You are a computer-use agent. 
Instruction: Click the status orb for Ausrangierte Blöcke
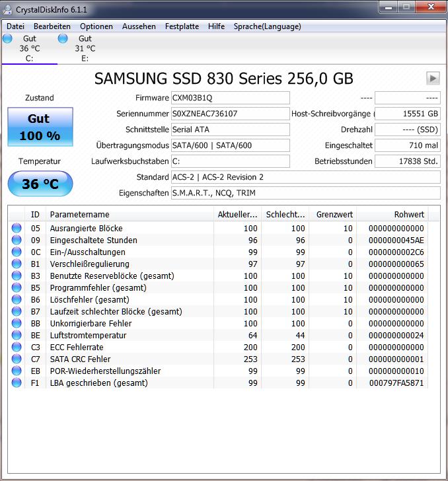[x=17, y=228]
